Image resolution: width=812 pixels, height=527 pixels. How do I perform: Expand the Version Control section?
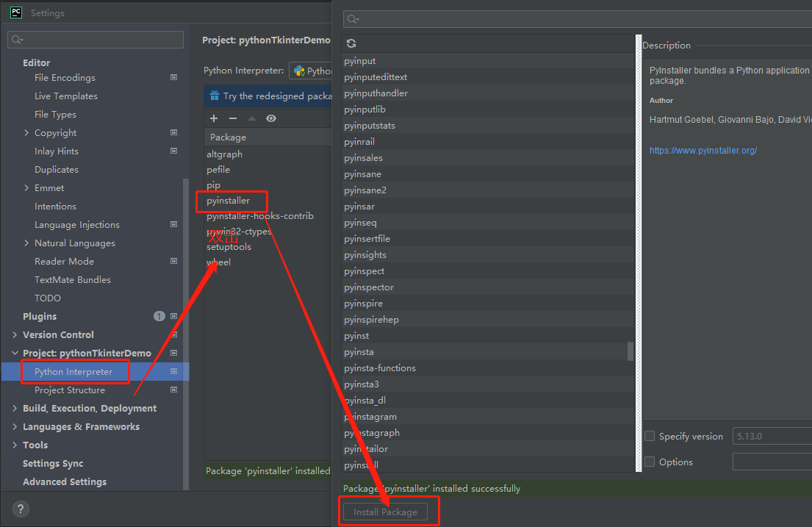pos(15,334)
